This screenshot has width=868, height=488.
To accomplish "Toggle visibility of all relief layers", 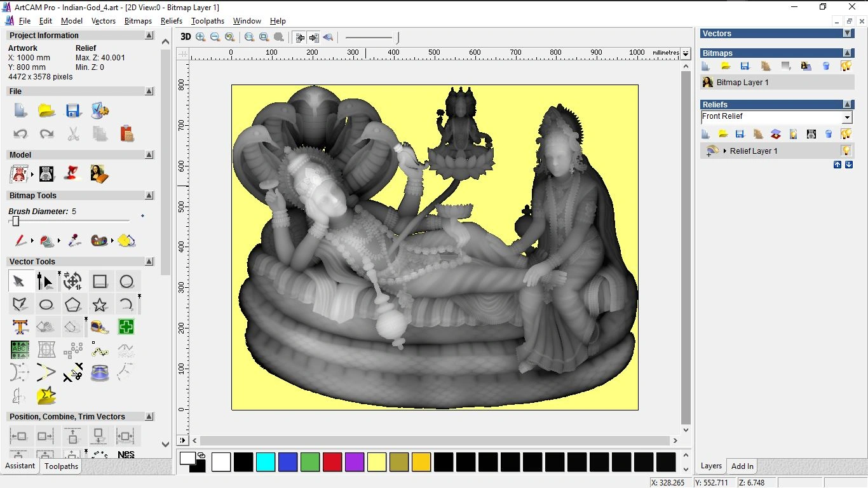I will pyautogui.click(x=847, y=134).
